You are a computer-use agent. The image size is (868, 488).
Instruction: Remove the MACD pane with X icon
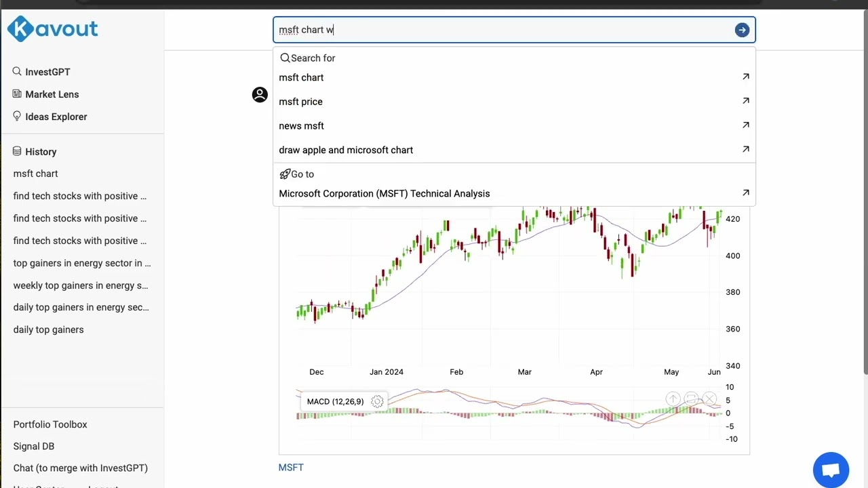(x=709, y=399)
